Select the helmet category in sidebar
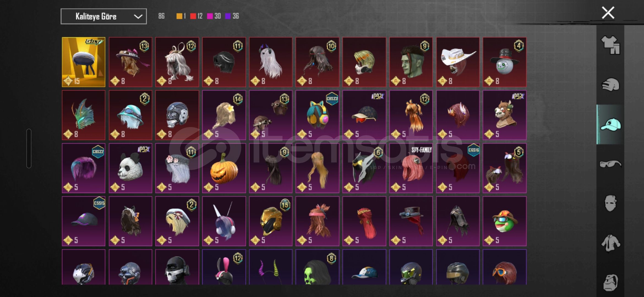 (610, 85)
